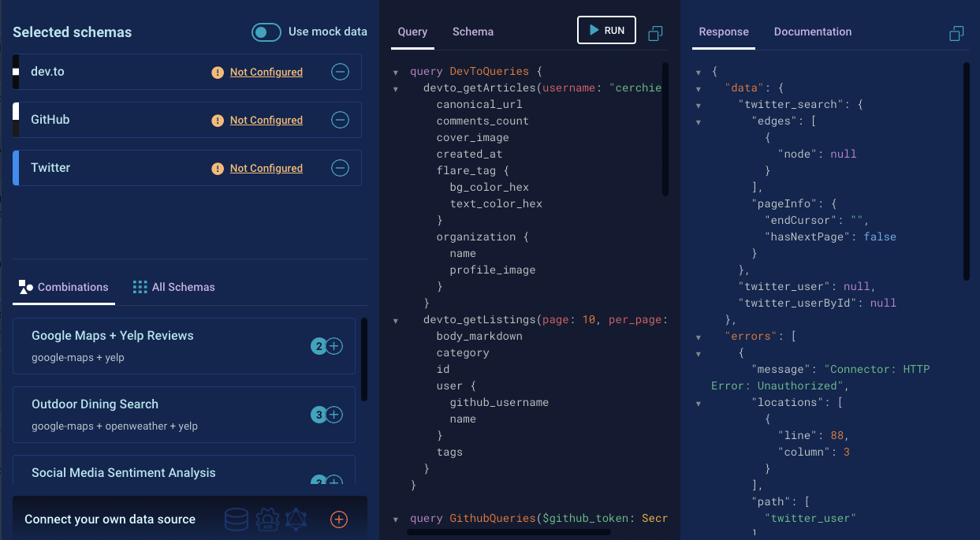Open the Documentation tab
The height and width of the screenshot is (540, 980).
(x=813, y=32)
